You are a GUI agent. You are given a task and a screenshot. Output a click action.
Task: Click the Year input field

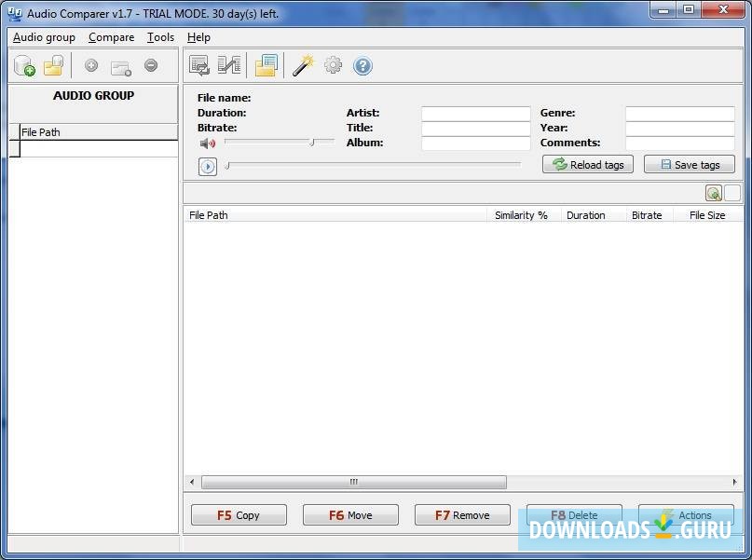click(680, 128)
